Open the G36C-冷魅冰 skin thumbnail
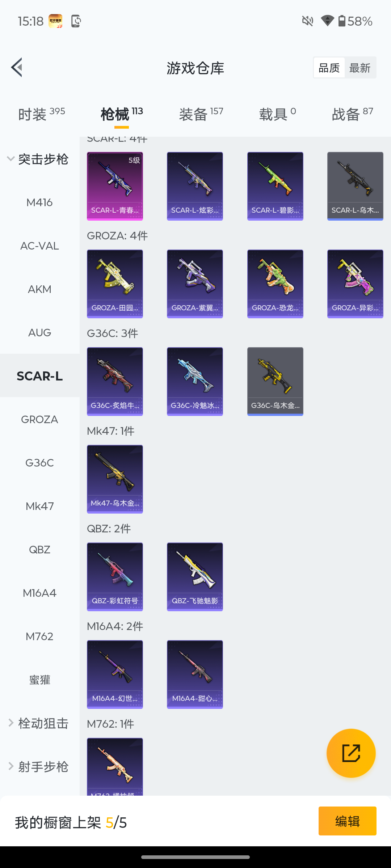 195,381
